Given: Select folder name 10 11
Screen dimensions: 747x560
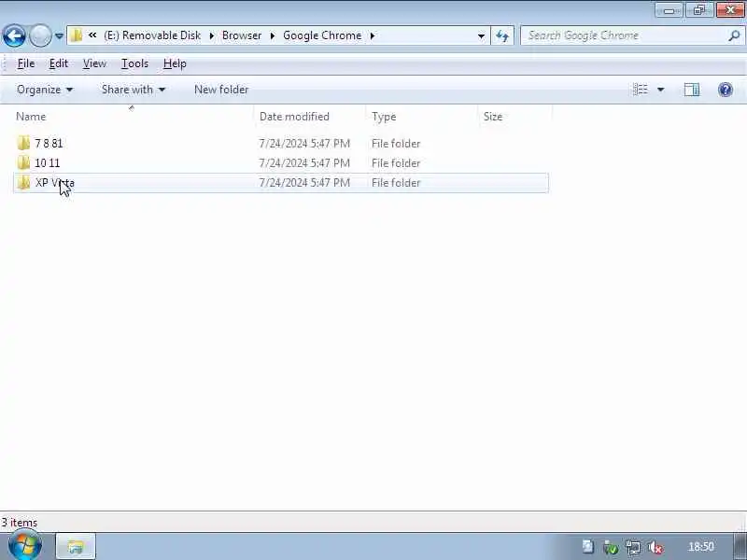Looking at the screenshot, I should pos(48,162).
